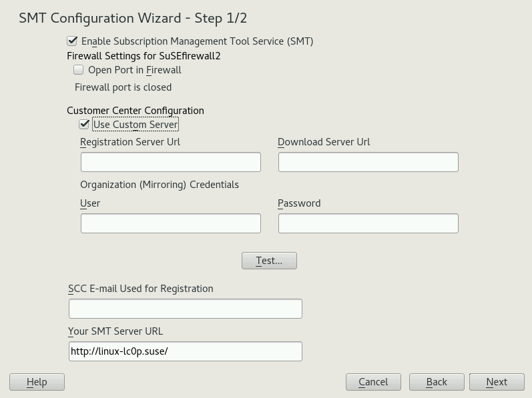Click the 'Firewall port is closed' status text
The image size is (532, 398).
point(123,87)
